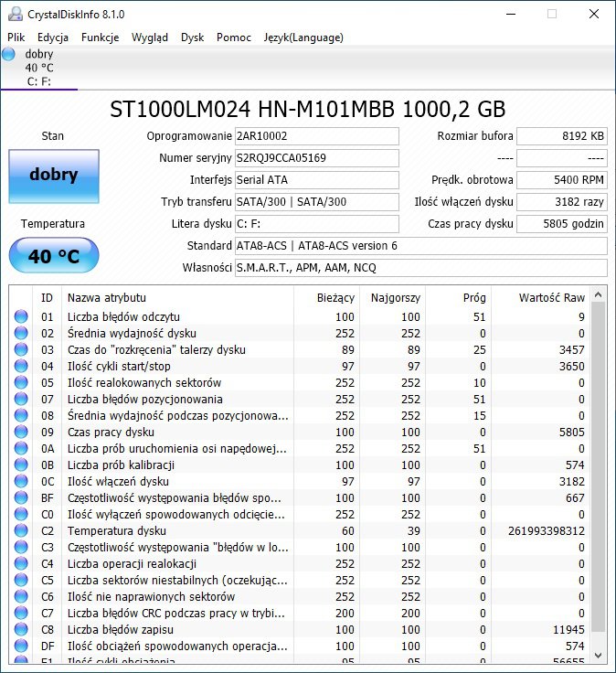
Task: Open the Edycja menu
Action: coord(53,37)
